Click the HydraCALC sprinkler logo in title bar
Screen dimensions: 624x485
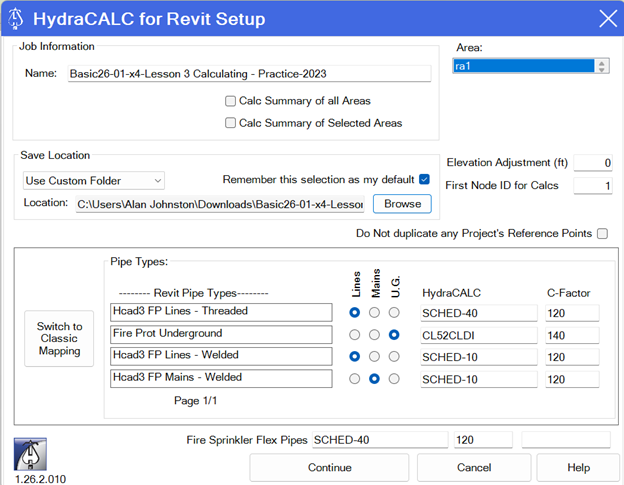(16, 19)
